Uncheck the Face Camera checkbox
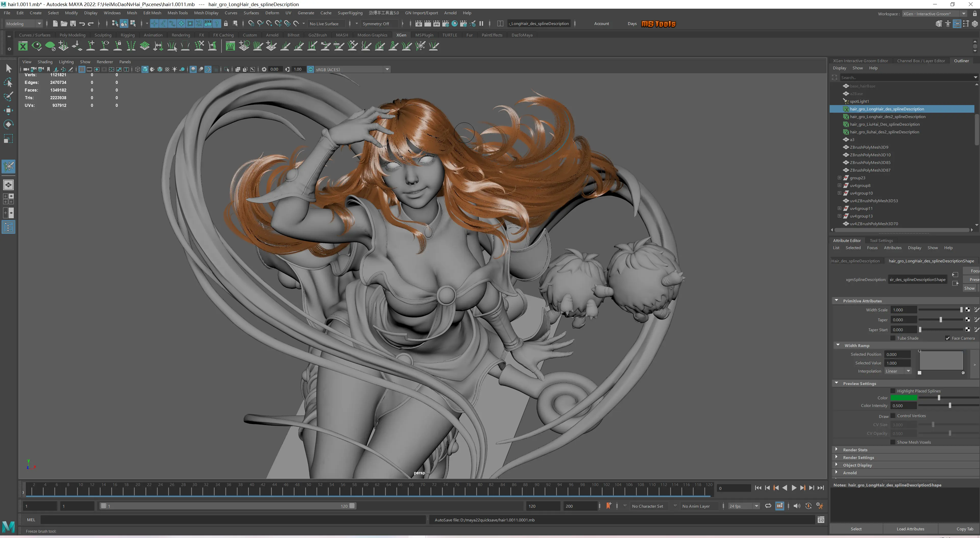980x538 pixels. [947, 338]
